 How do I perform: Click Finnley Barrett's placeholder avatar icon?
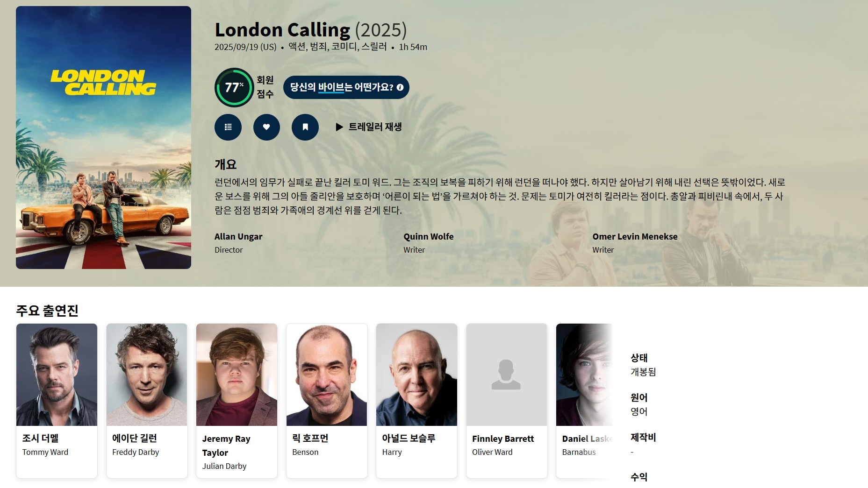[506, 375]
